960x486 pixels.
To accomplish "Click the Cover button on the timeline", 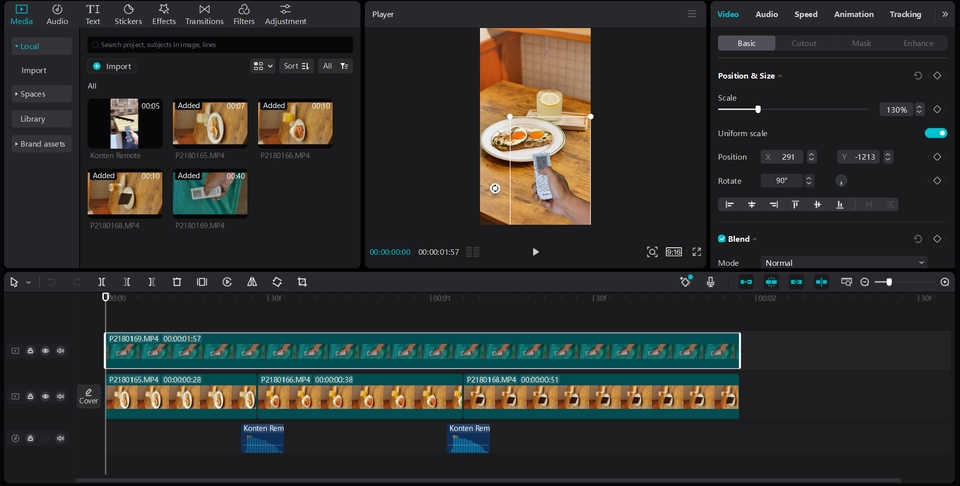I will tap(89, 397).
